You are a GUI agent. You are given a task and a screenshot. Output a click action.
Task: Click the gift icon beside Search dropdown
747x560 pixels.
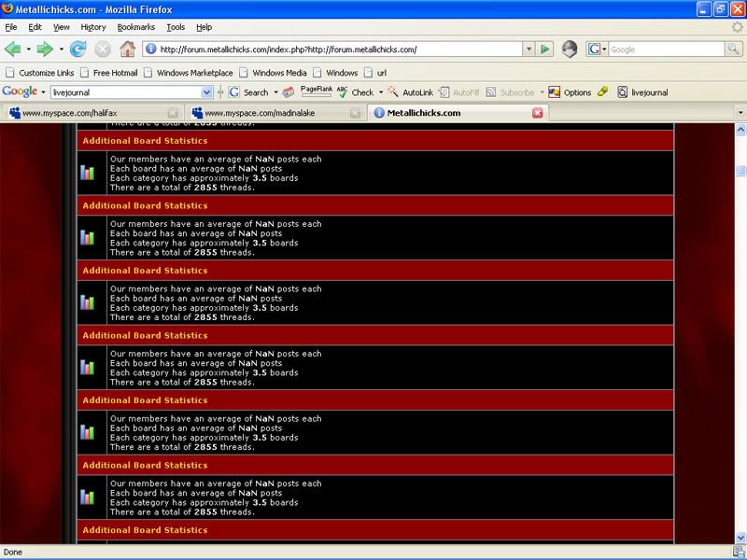point(289,92)
